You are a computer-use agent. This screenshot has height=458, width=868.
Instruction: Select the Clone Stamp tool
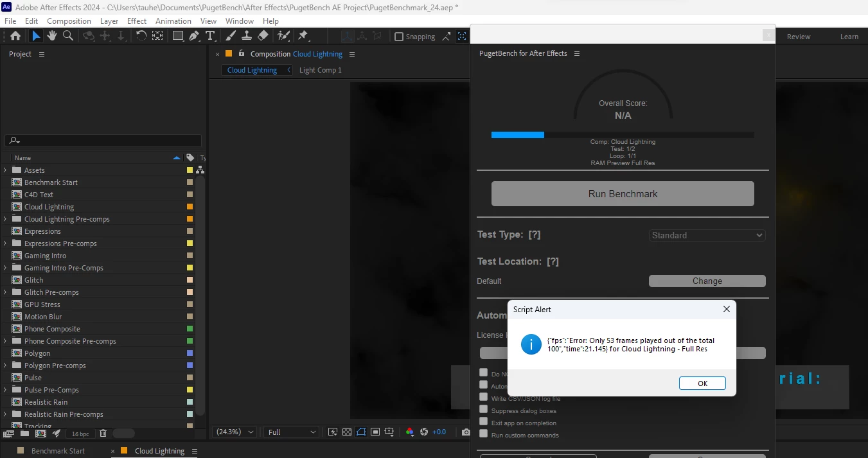(246, 36)
